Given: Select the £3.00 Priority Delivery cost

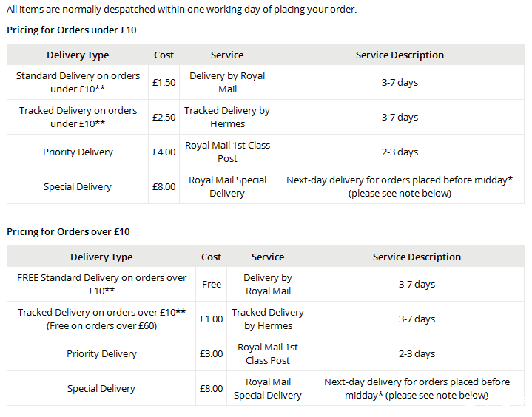Looking at the screenshot, I should (212, 353).
